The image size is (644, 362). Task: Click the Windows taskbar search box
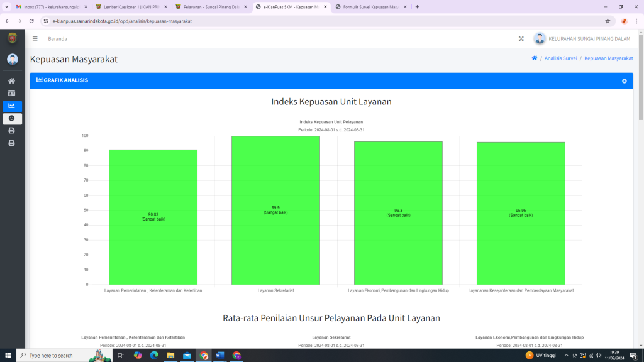coord(64,356)
